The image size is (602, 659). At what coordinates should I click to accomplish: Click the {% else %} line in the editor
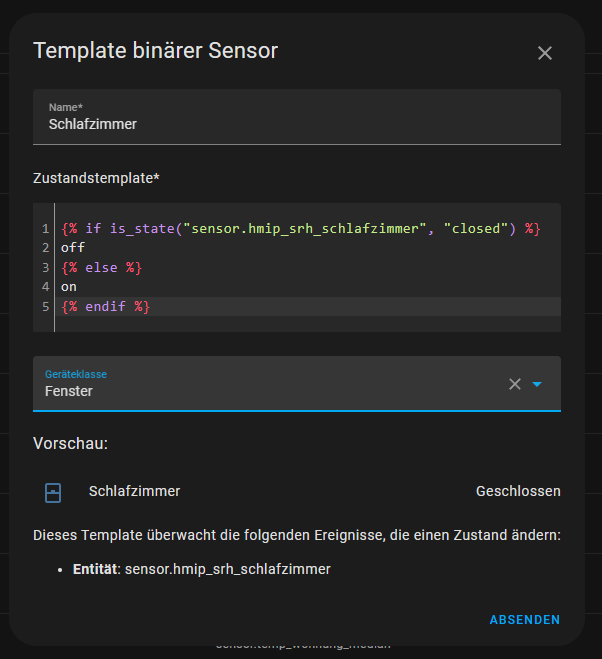point(102,268)
